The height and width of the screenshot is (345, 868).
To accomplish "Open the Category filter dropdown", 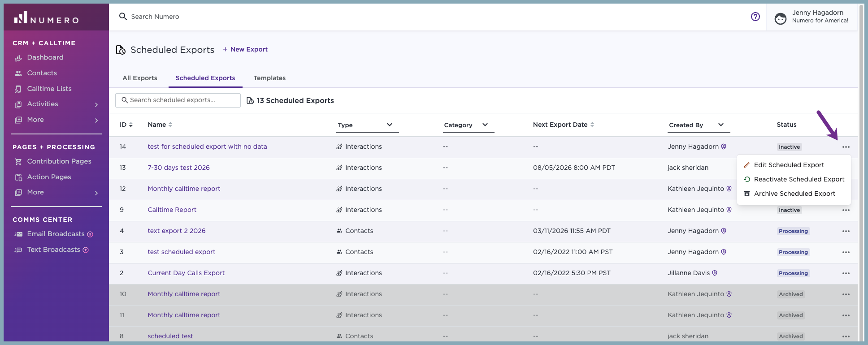I will pyautogui.click(x=469, y=125).
